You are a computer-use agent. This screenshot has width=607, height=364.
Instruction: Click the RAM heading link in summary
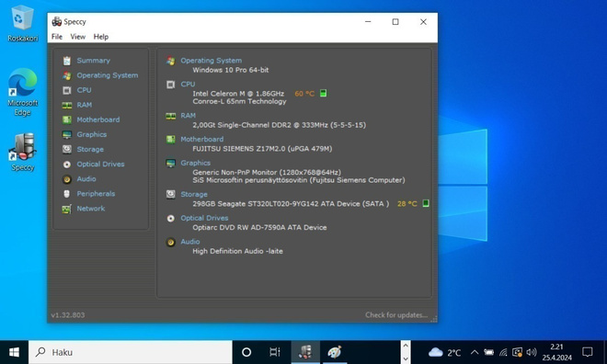(189, 116)
